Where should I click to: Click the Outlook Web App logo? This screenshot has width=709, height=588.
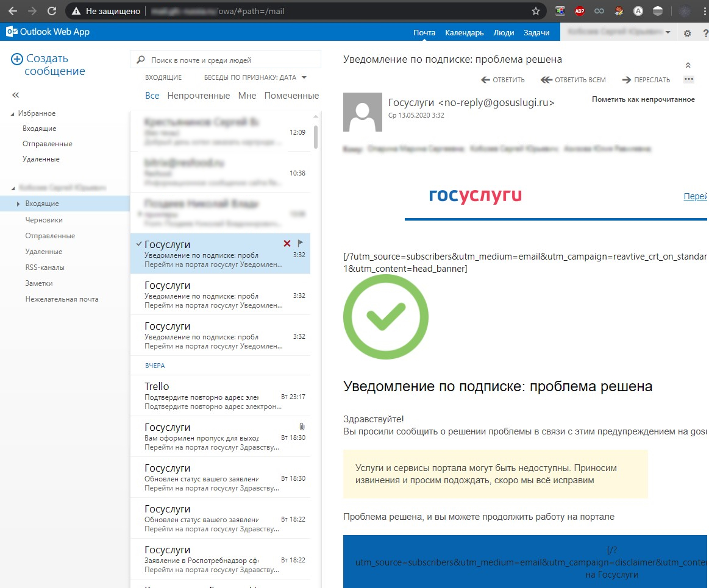click(48, 32)
